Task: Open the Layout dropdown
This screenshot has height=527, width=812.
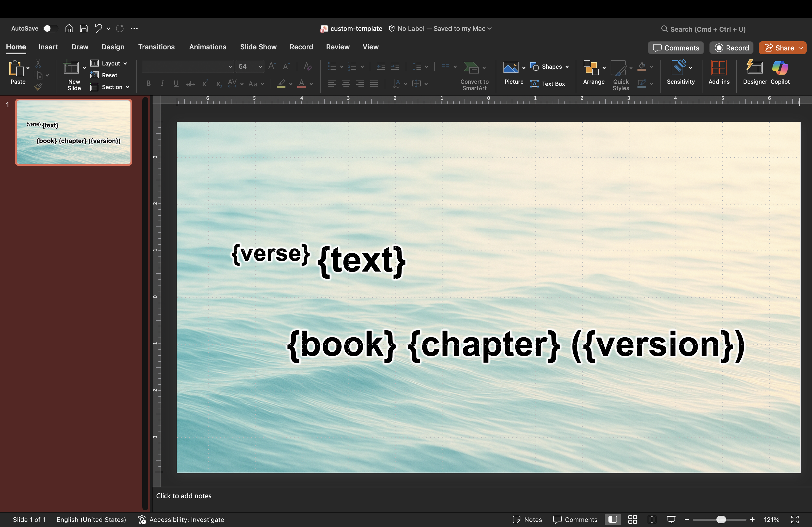Action: [x=109, y=63]
